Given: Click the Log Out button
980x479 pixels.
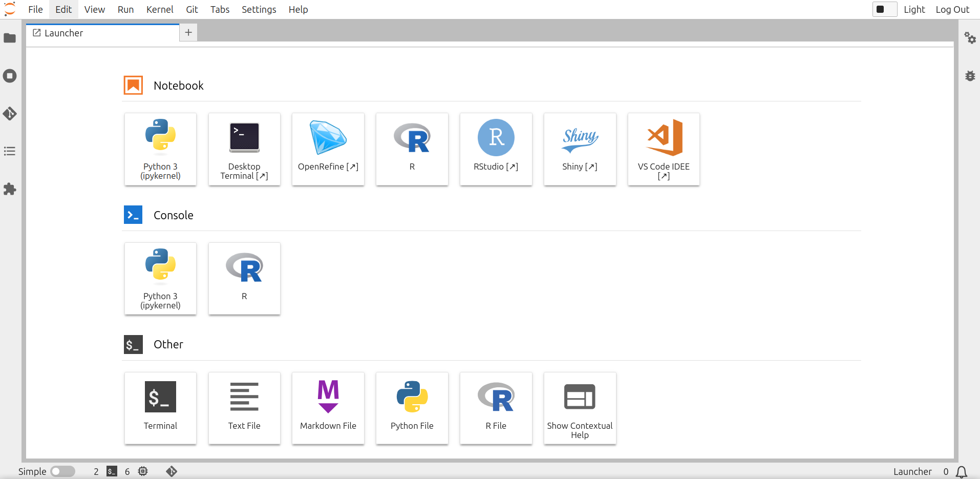Looking at the screenshot, I should pyautogui.click(x=952, y=9).
